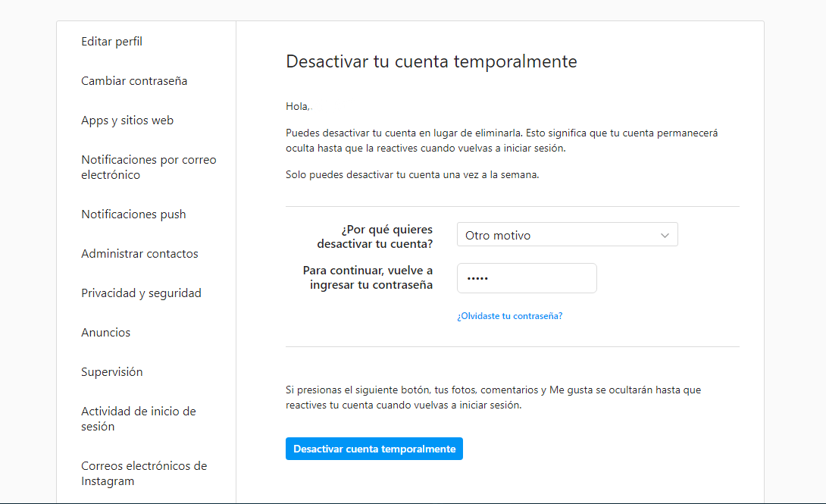Select Notificaciones por correo electrónico

coord(149,167)
